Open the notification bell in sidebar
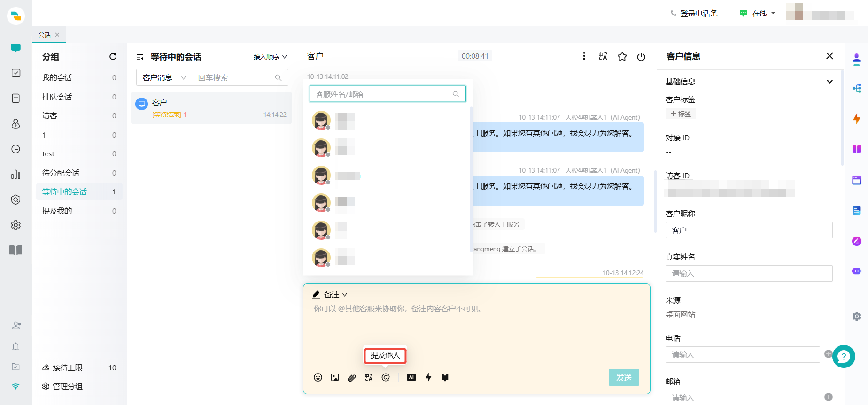The image size is (868, 405). tap(15, 346)
